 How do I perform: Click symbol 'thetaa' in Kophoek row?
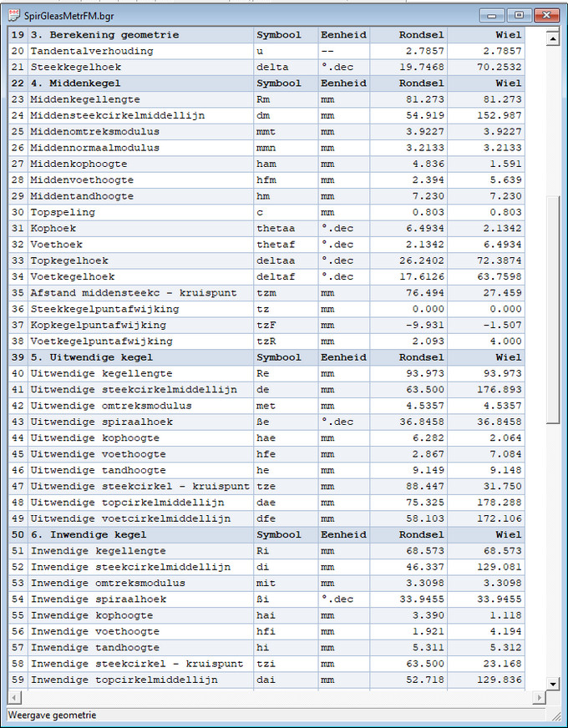pyautogui.click(x=276, y=229)
